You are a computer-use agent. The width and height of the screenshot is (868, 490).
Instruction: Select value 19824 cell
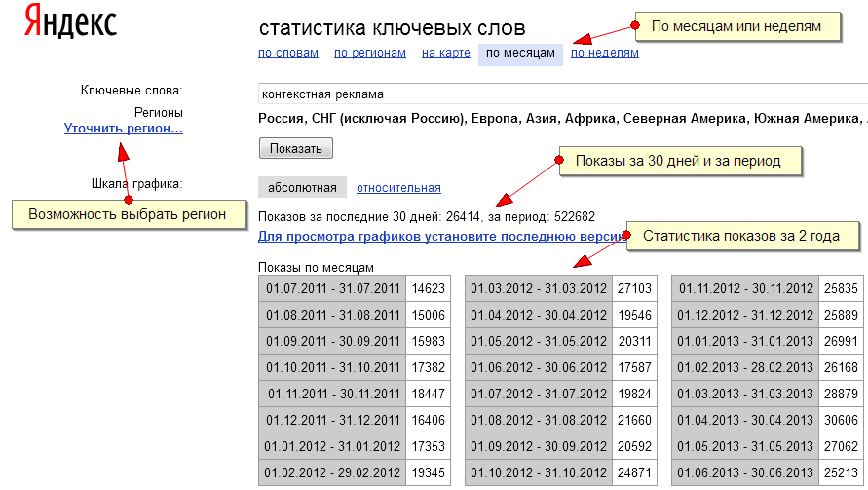pyautogui.click(x=635, y=394)
